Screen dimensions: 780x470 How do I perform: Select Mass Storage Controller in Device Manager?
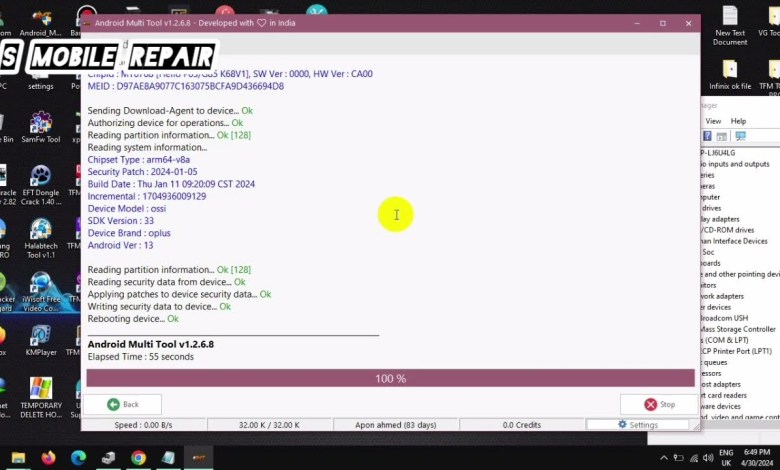(738, 329)
